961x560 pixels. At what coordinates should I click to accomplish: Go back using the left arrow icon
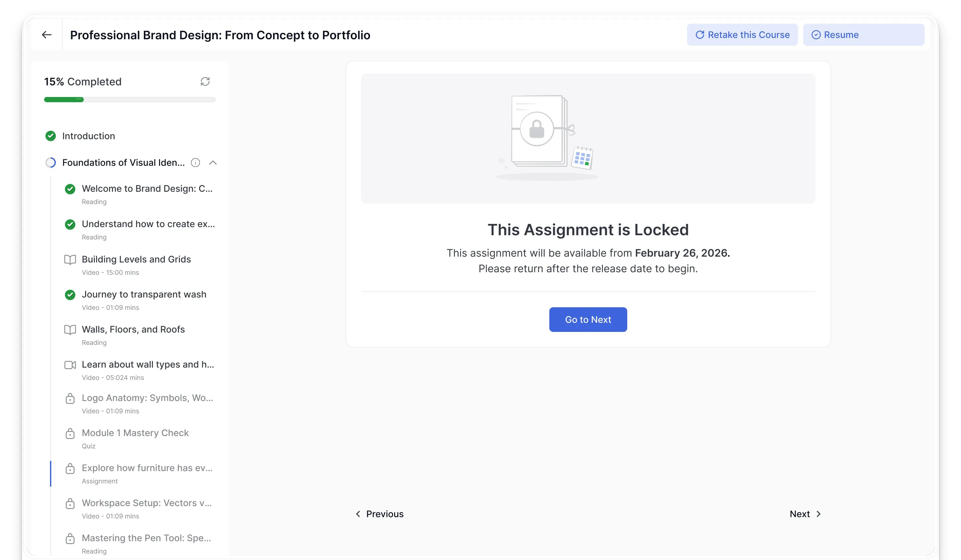pyautogui.click(x=46, y=35)
